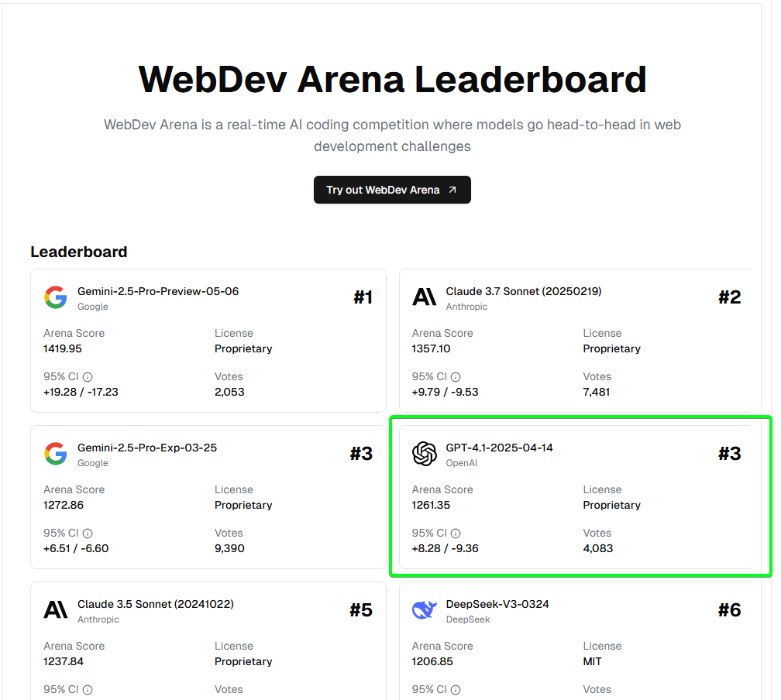Click the DeepSeek organization label

click(x=468, y=619)
